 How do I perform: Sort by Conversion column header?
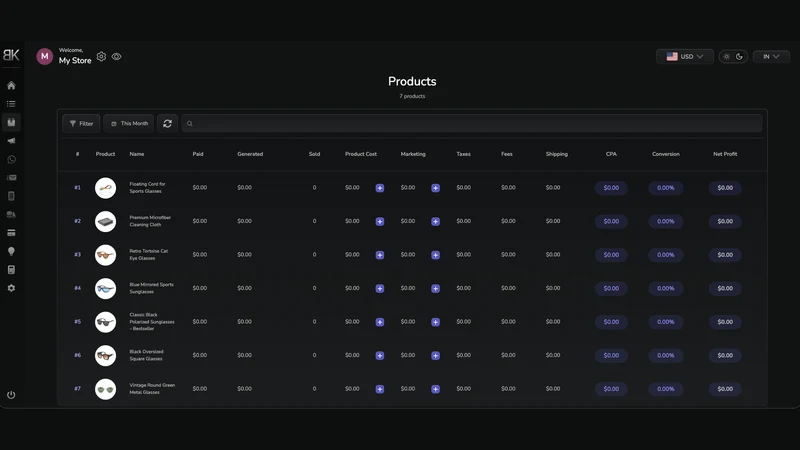point(666,154)
